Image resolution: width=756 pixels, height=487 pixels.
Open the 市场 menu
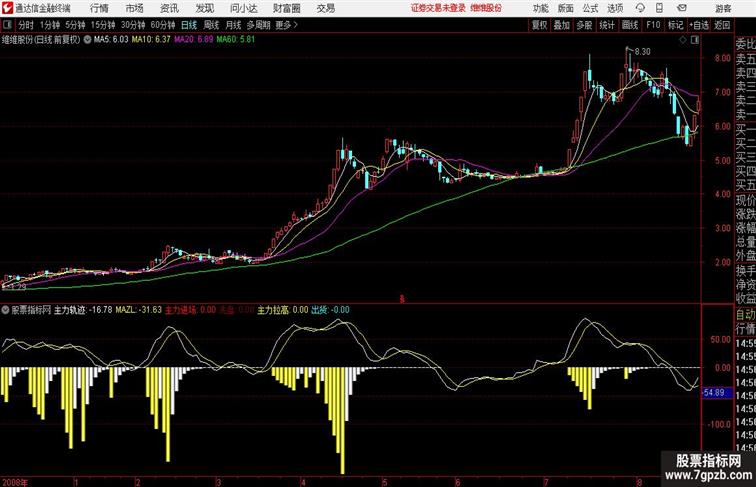pos(134,8)
